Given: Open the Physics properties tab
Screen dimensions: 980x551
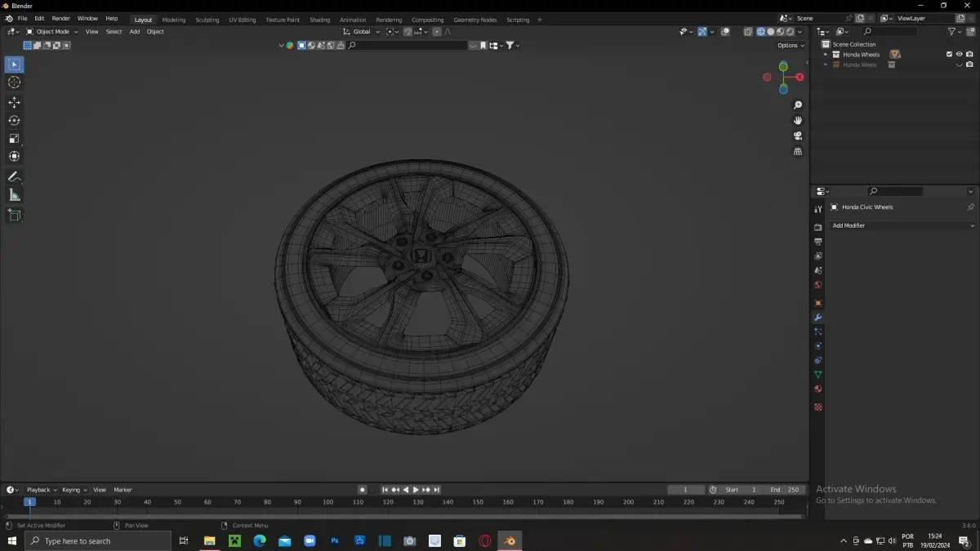Looking at the screenshot, I should point(817,346).
